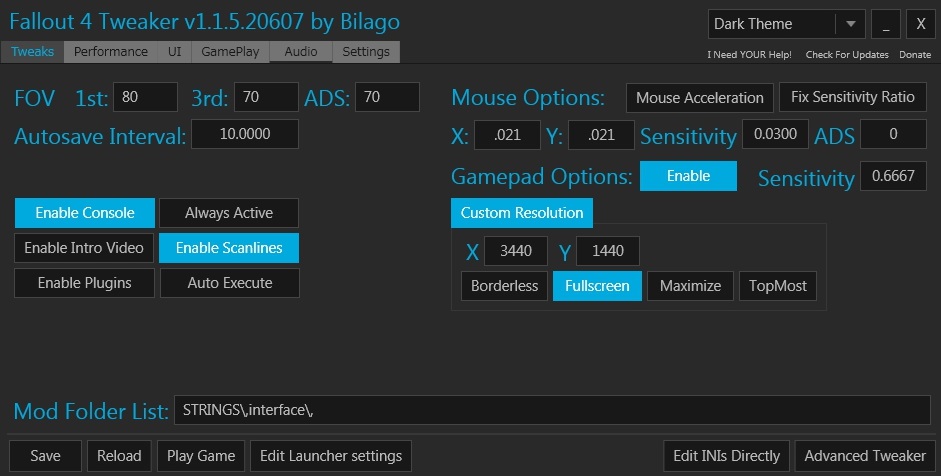
Task: Edit the mouse Y value field
Action: coord(601,135)
